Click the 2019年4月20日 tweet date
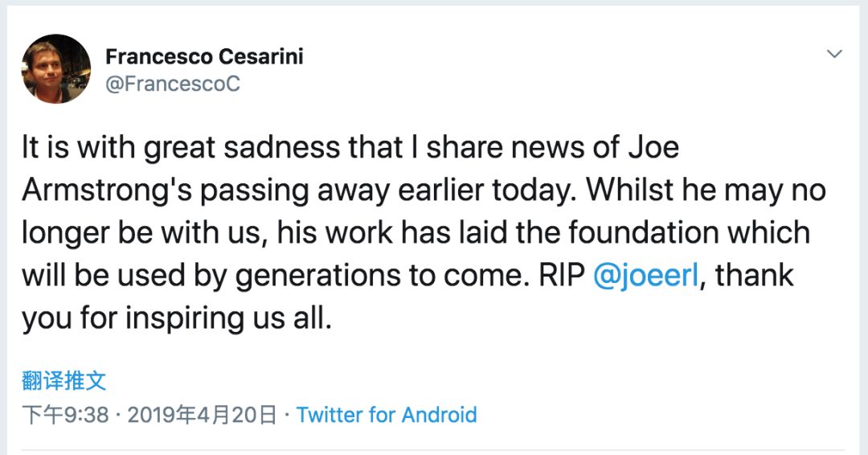 [203, 415]
